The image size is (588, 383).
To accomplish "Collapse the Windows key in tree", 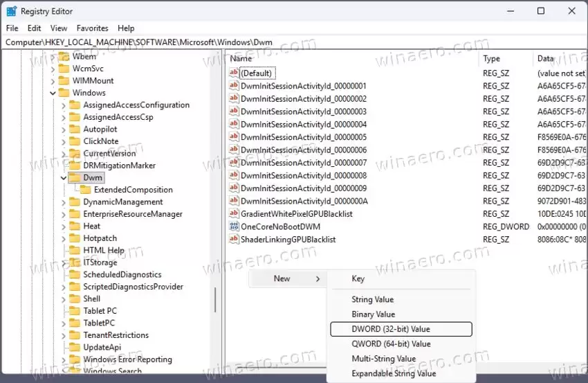I will tap(53, 93).
